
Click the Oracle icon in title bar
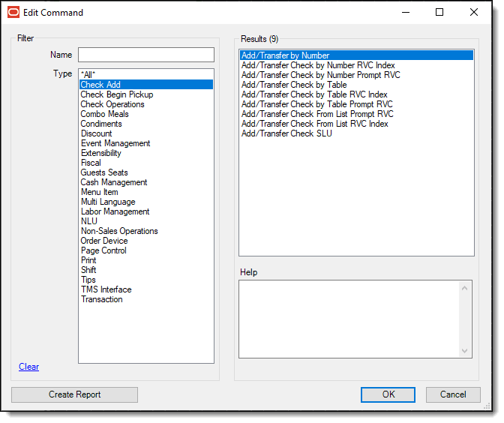pyautogui.click(x=13, y=12)
